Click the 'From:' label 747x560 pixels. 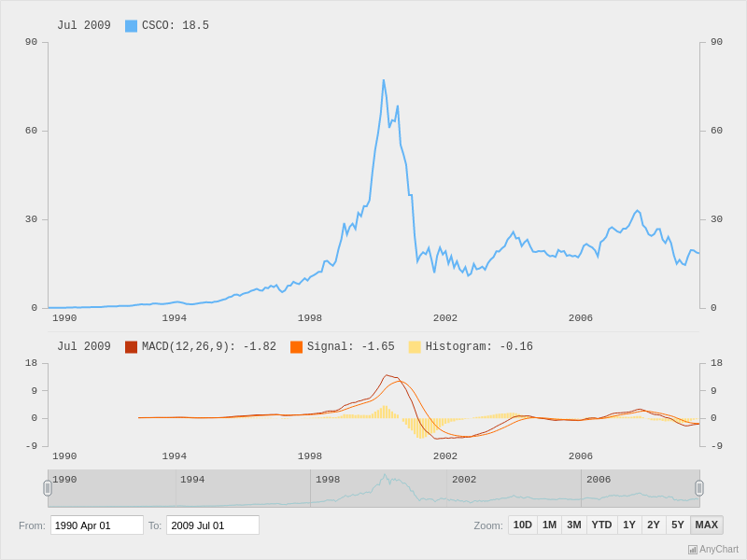(x=32, y=525)
